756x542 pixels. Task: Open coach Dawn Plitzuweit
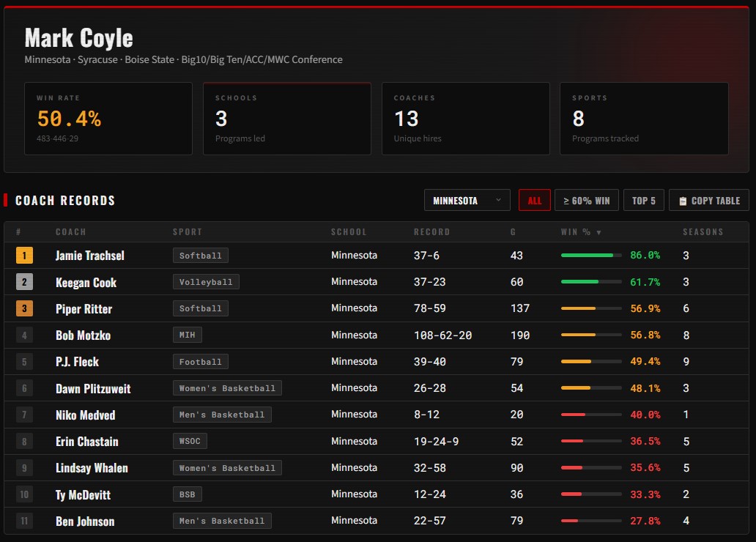point(93,388)
